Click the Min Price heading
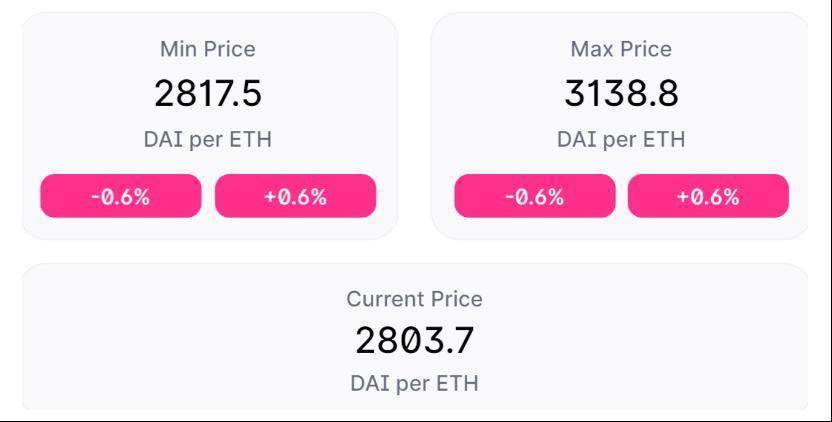 coord(208,49)
